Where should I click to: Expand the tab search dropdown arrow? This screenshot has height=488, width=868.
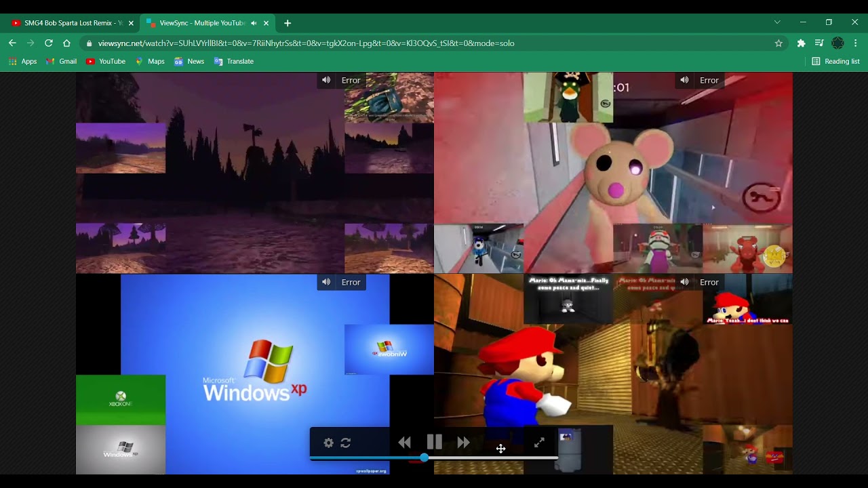777,22
